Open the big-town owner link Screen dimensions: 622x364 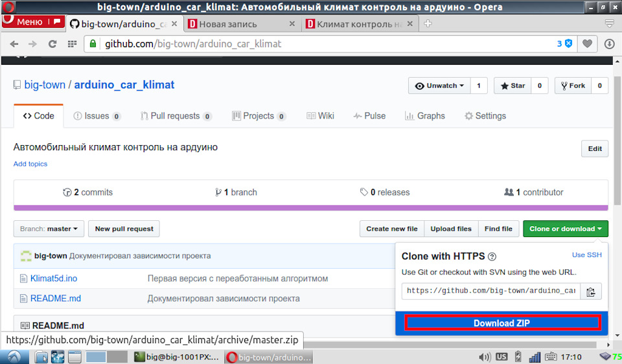point(45,85)
